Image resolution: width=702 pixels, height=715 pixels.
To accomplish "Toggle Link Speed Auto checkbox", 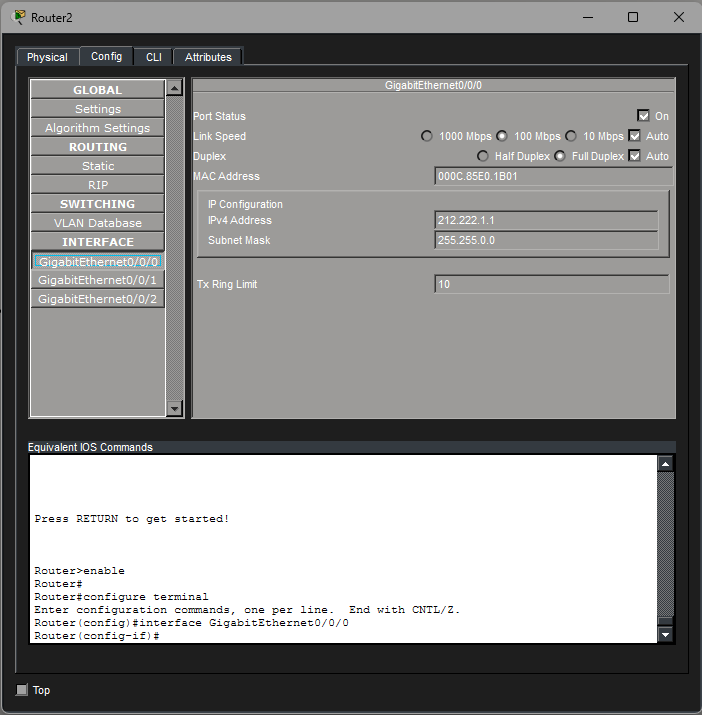I will pos(634,136).
